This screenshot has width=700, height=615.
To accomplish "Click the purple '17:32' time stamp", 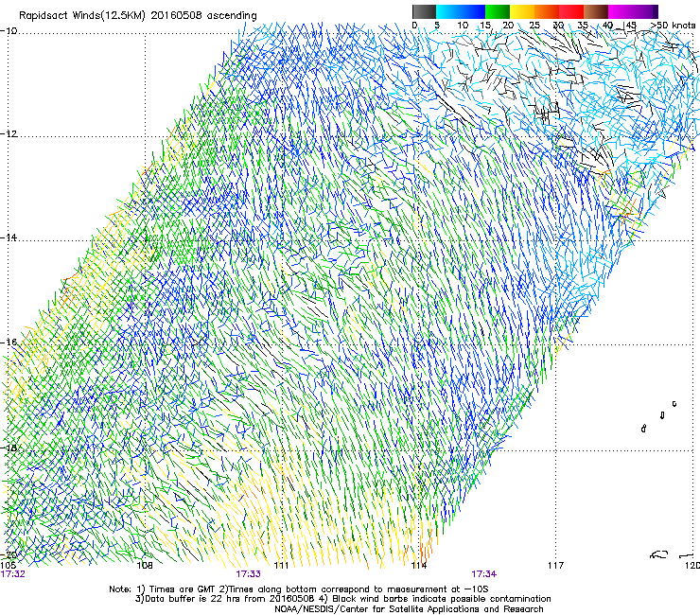I will coord(13,574).
